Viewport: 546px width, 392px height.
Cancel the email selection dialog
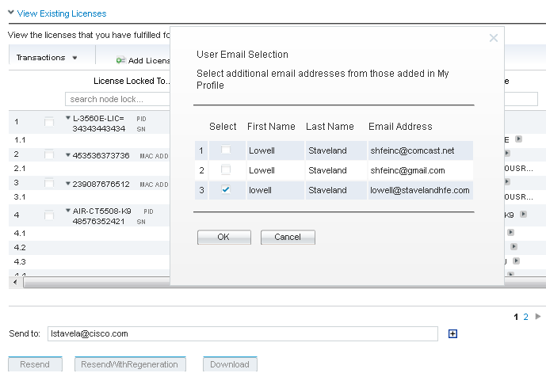coord(288,238)
